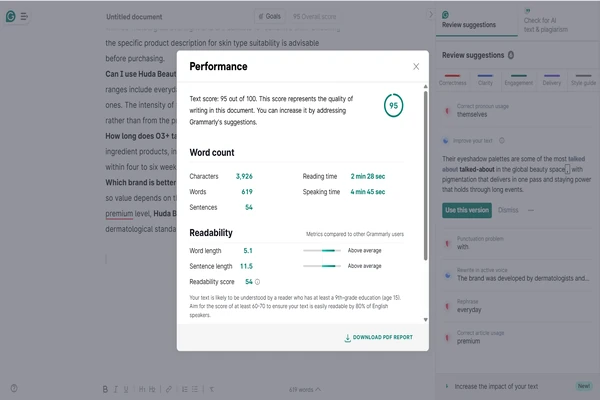
Task: Apply Heading 1 style
Action: click(x=142, y=389)
